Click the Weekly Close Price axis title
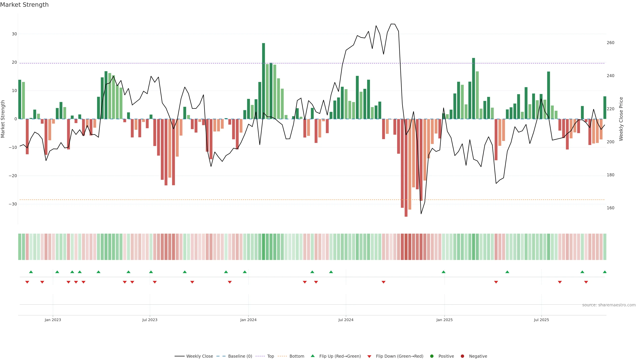This screenshot has width=644, height=362. (x=621, y=119)
